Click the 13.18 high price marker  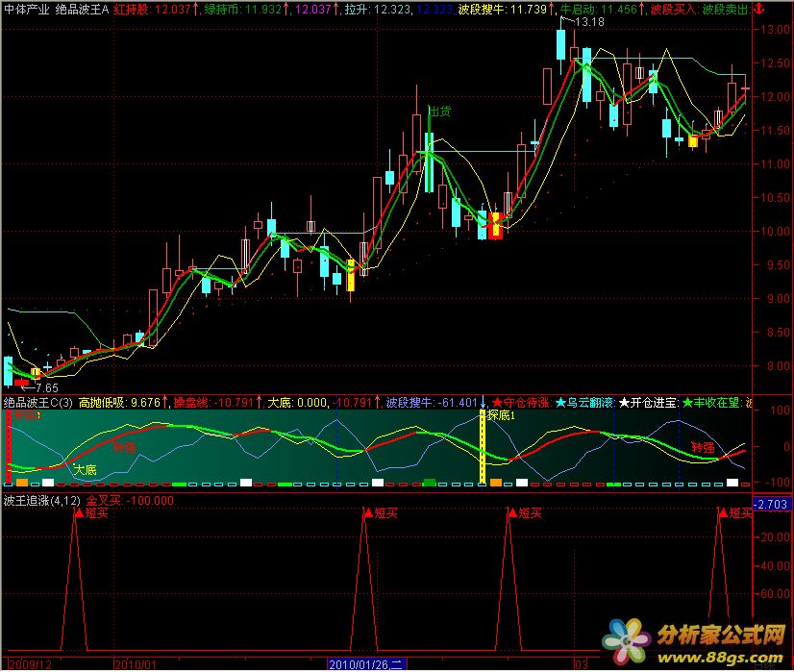coord(590,21)
